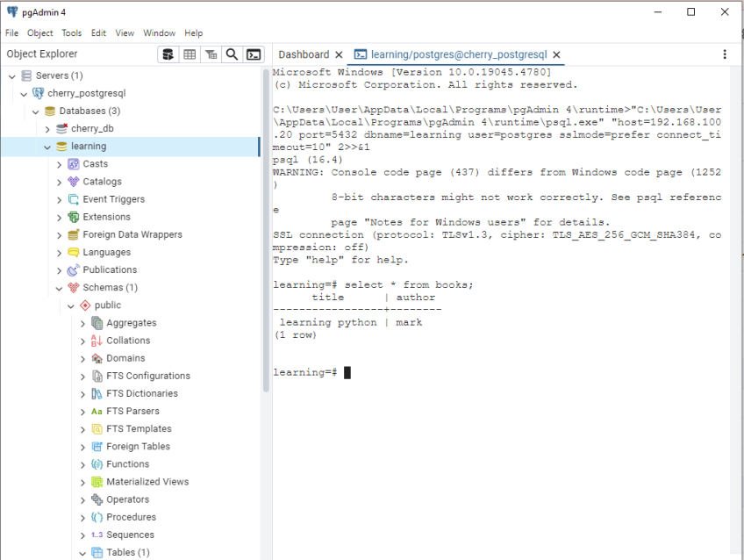Open the Tools menu
The height and width of the screenshot is (560, 744).
coord(71,32)
